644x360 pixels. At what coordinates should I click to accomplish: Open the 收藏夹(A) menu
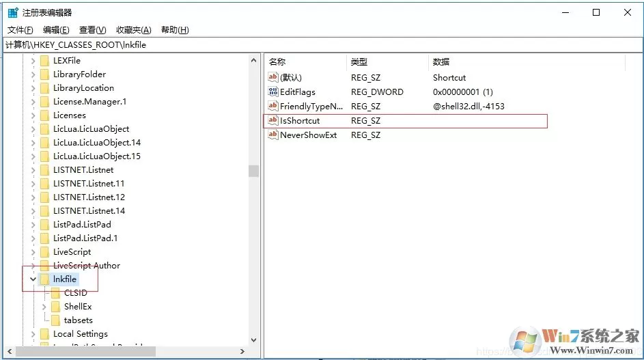tap(133, 30)
